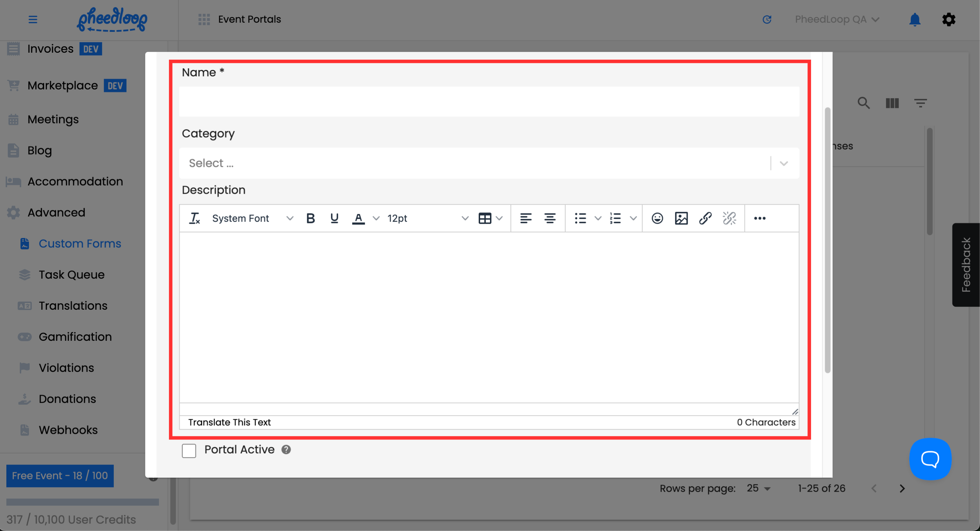Click Translate This Text link
The height and width of the screenshot is (531, 980).
click(229, 422)
